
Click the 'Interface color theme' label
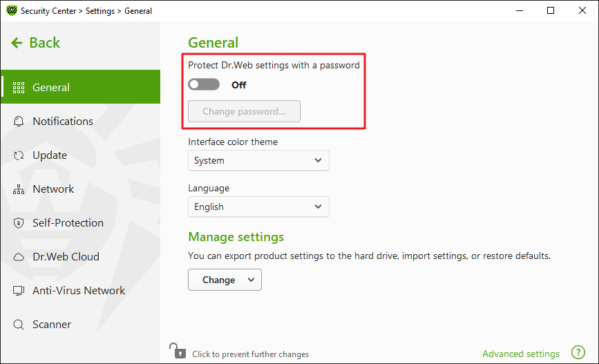233,142
